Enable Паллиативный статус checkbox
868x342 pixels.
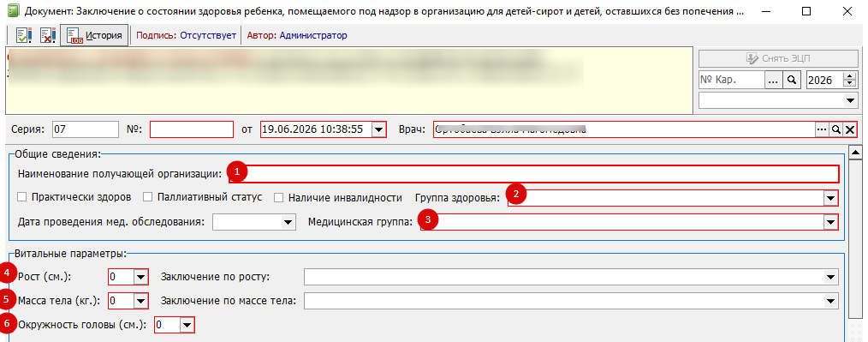[x=148, y=197]
